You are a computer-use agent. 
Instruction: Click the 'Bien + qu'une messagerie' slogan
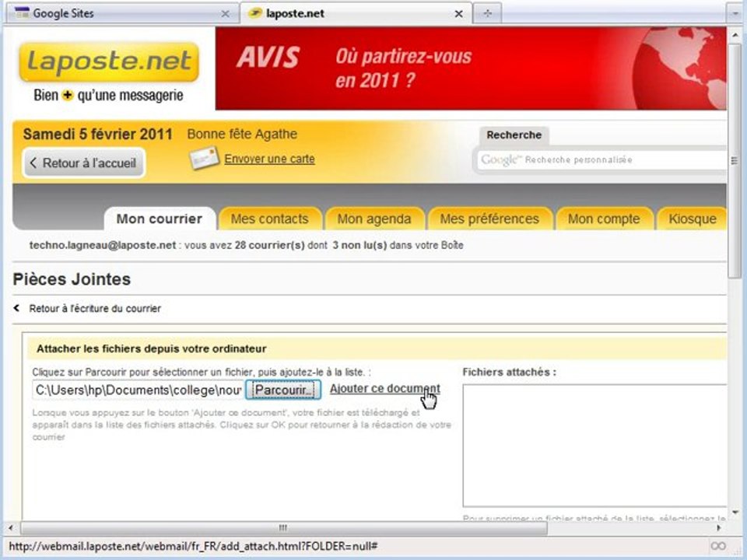[108, 95]
